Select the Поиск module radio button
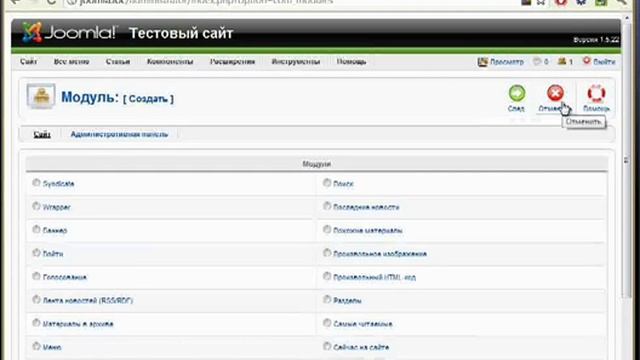 click(x=327, y=183)
